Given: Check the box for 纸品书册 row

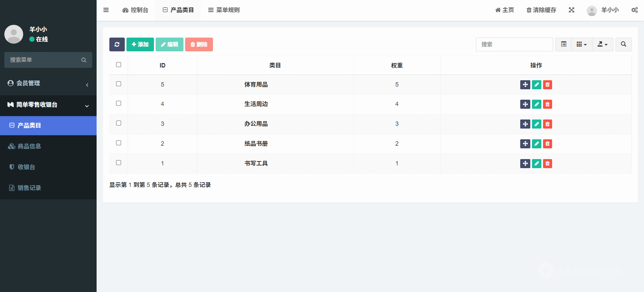Looking at the screenshot, I should point(118,143).
